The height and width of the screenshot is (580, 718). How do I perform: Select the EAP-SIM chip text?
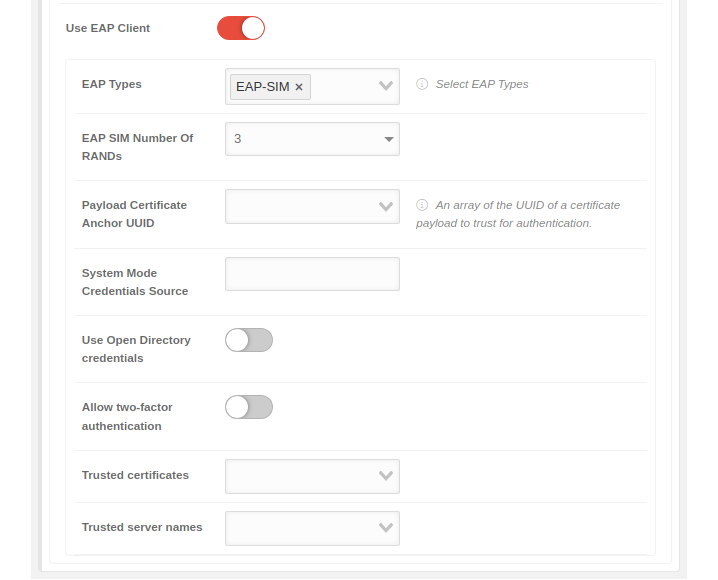(x=262, y=87)
